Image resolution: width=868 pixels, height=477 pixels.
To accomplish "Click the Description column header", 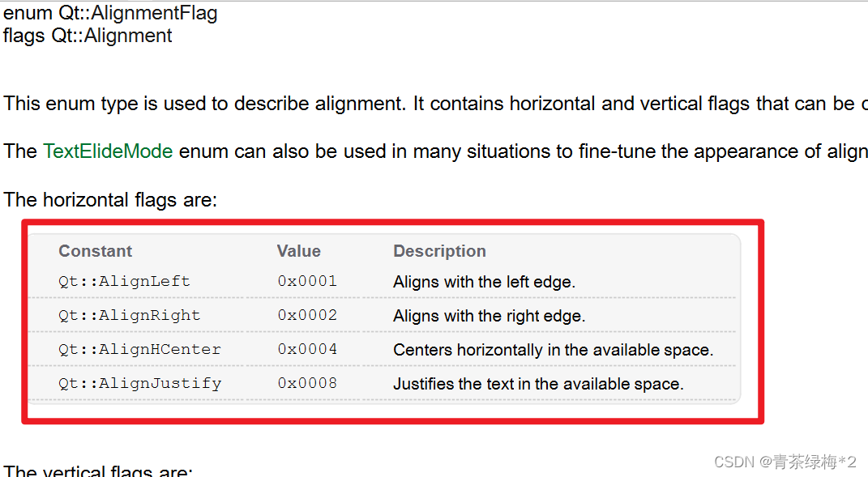I will (439, 251).
